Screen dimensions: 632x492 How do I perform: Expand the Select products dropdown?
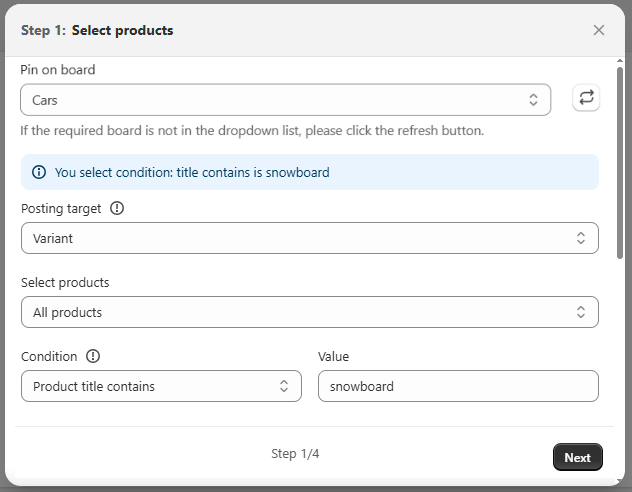[x=300, y=312]
